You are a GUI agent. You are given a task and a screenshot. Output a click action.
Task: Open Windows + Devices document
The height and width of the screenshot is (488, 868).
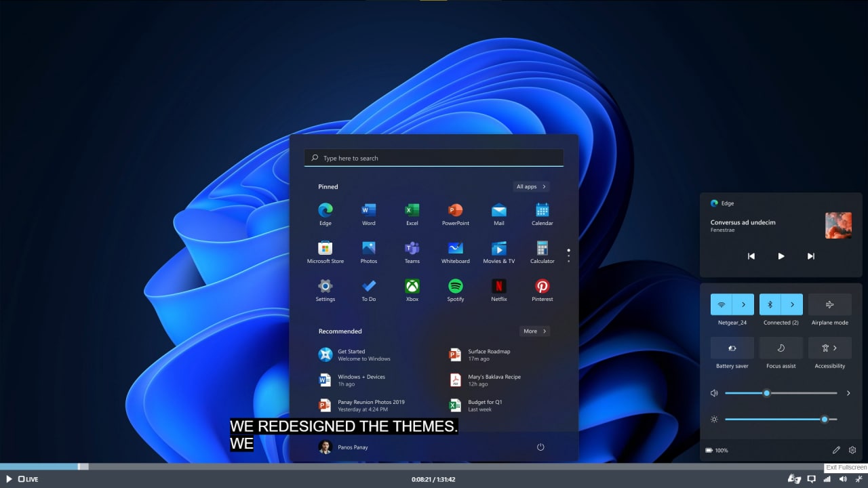pos(353,380)
